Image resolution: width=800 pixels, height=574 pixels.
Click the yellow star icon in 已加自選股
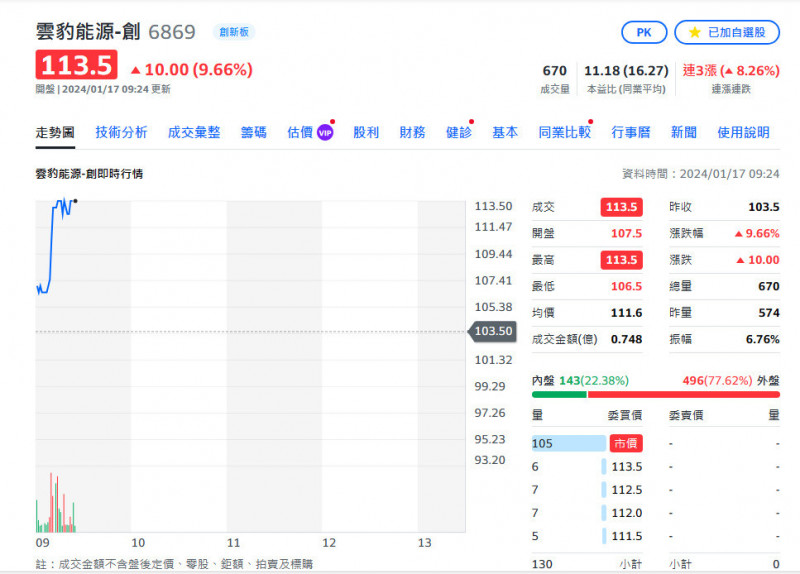[x=694, y=33]
